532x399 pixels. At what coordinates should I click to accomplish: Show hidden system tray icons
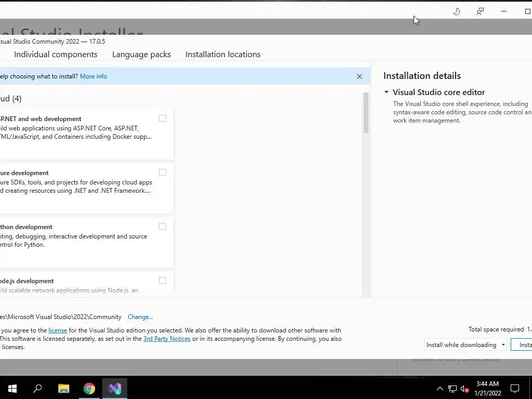pos(440,389)
